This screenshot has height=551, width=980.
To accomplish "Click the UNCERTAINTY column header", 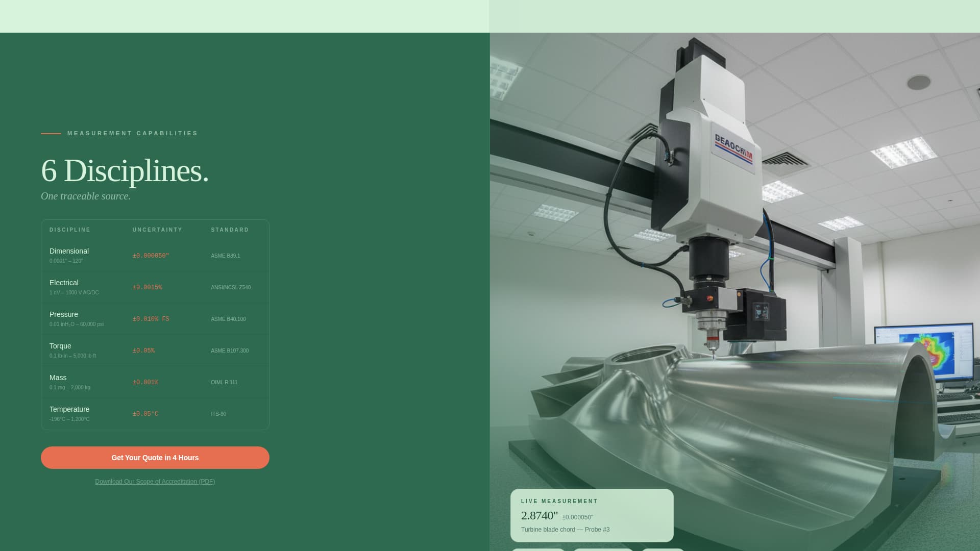I will click(x=157, y=230).
